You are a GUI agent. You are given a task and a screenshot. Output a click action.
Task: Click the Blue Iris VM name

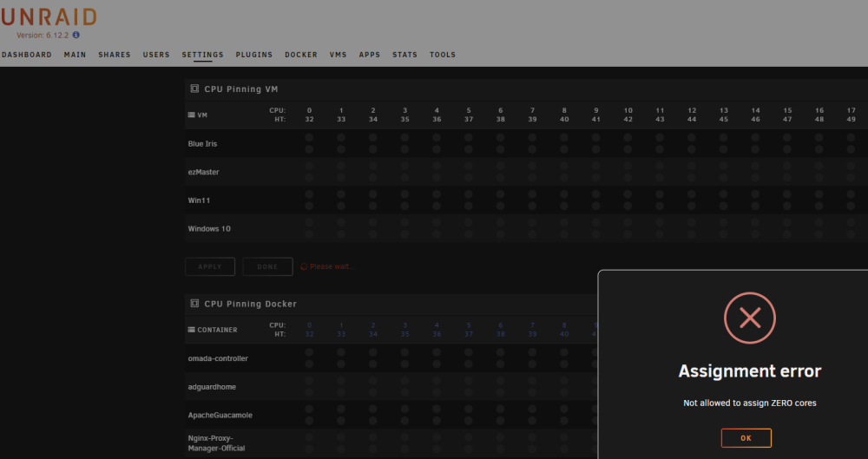[x=202, y=143]
